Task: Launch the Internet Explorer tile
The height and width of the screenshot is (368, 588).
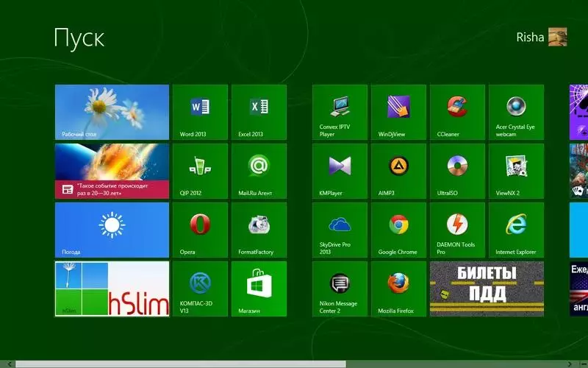Action: click(517, 230)
